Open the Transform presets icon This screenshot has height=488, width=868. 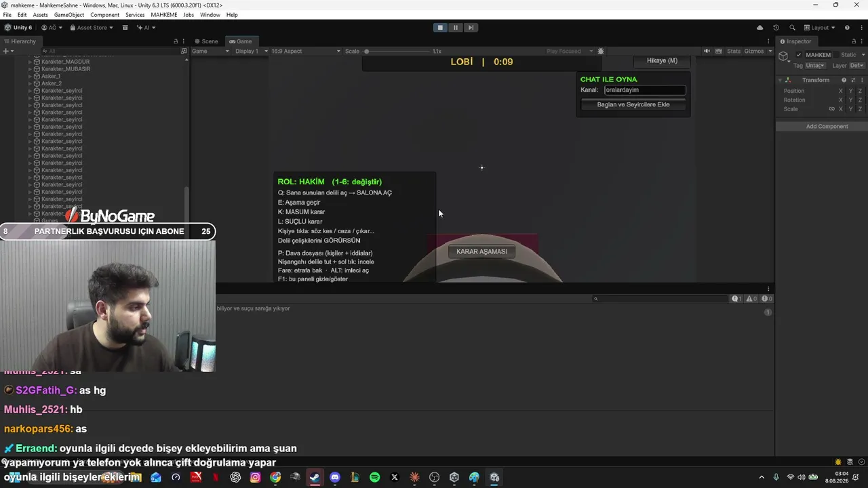853,80
